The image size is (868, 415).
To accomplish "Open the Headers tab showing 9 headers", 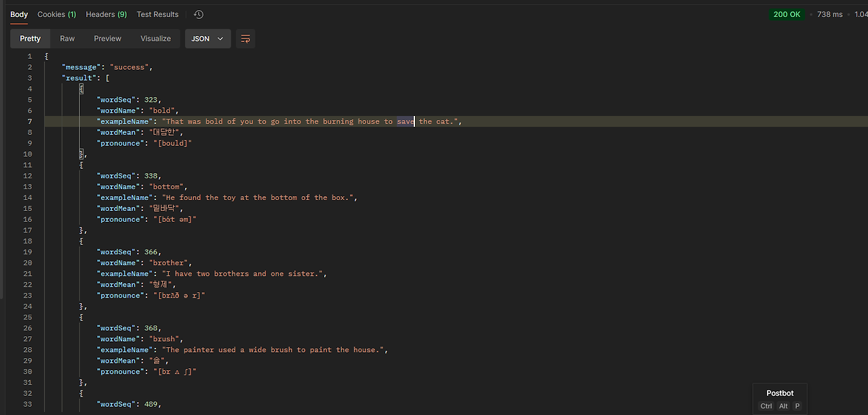I will [106, 14].
